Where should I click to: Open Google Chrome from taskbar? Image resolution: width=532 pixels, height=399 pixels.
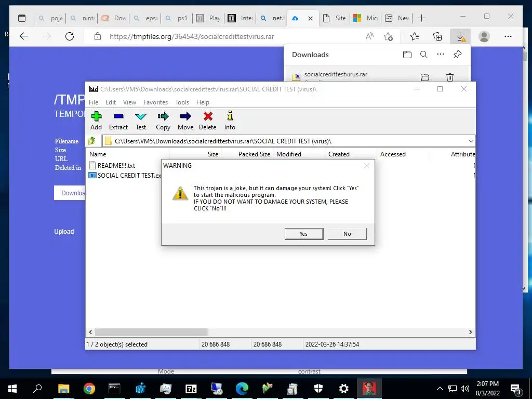point(89,389)
